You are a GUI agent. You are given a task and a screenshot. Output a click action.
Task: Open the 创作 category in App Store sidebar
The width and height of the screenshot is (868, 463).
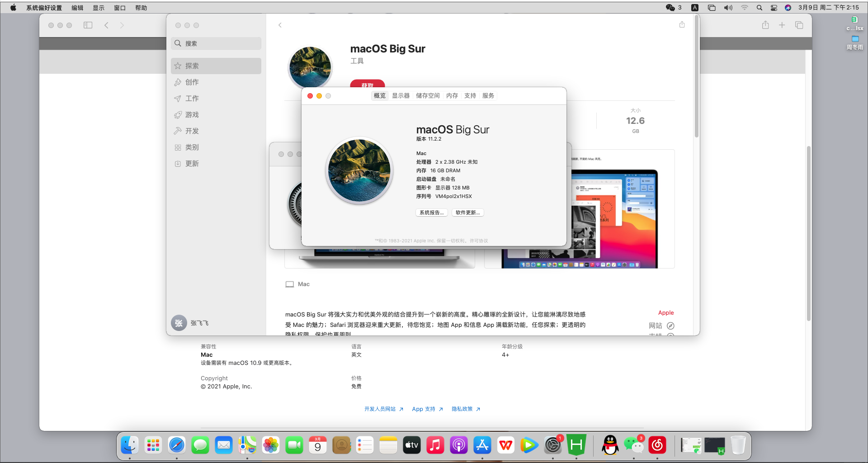pos(216,82)
